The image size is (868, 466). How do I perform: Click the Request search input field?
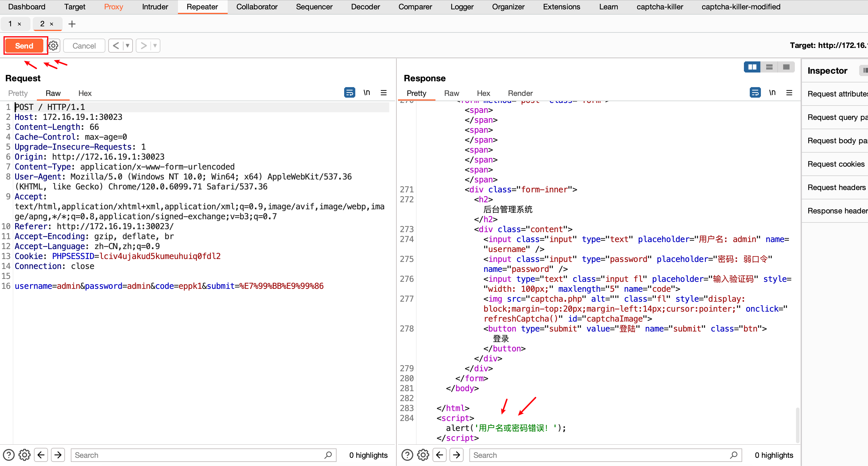(203, 455)
